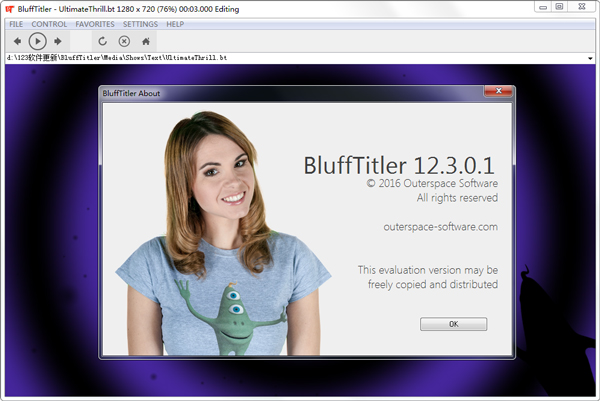Open the CONTROL menu
Viewport: 600px width, 401px height.
pos(49,24)
